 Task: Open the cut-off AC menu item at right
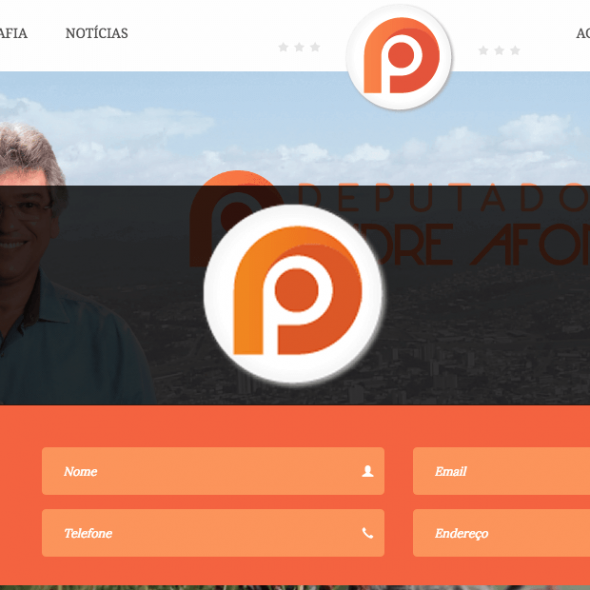[583, 33]
